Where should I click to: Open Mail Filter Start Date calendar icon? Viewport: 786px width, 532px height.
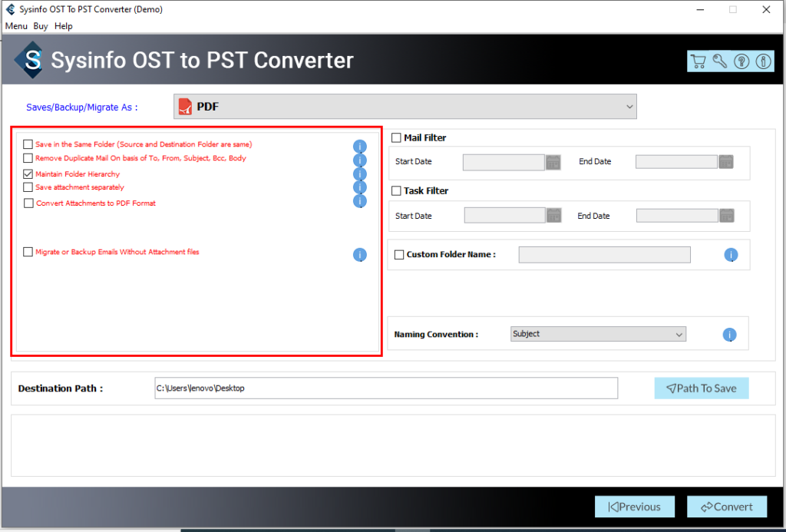(x=553, y=162)
